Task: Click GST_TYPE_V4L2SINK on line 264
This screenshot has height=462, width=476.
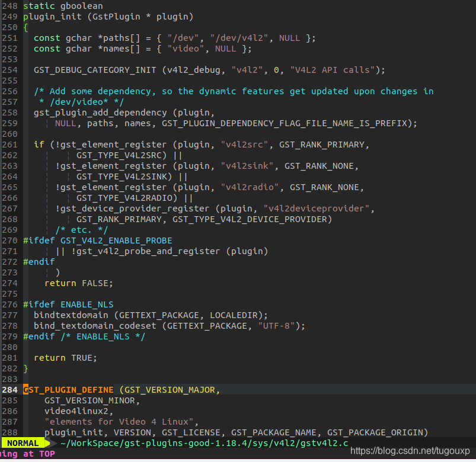Action: click(x=122, y=177)
